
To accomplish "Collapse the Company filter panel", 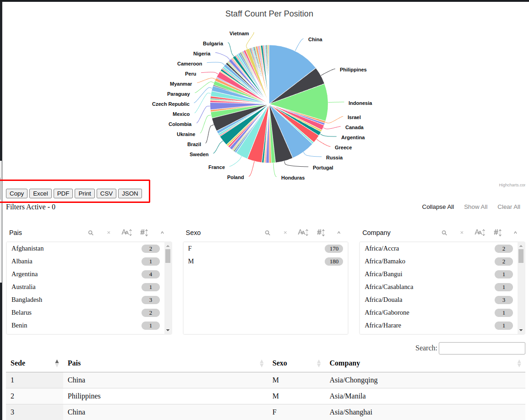I will 515,233.
